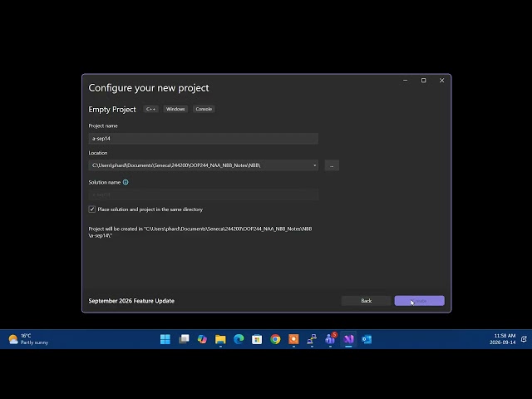Open the weather widget showing Partly sunny
The width and height of the screenshot is (532, 399).
[28, 339]
